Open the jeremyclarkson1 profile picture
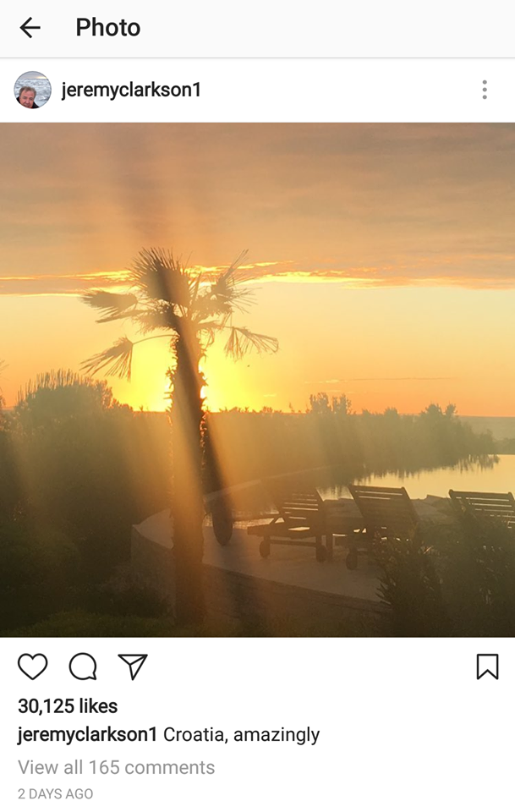The height and width of the screenshot is (812, 515). pyautogui.click(x=33, y=90)
